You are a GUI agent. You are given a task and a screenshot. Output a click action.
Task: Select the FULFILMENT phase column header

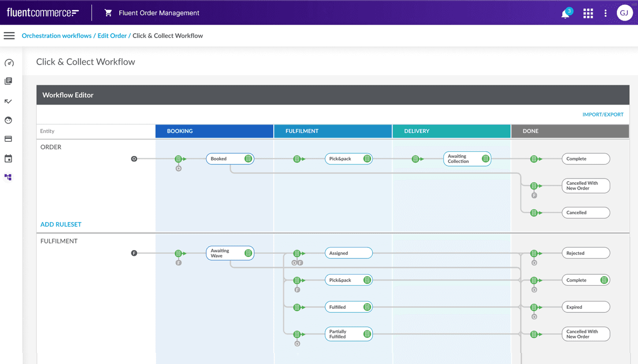click(333, 131)
